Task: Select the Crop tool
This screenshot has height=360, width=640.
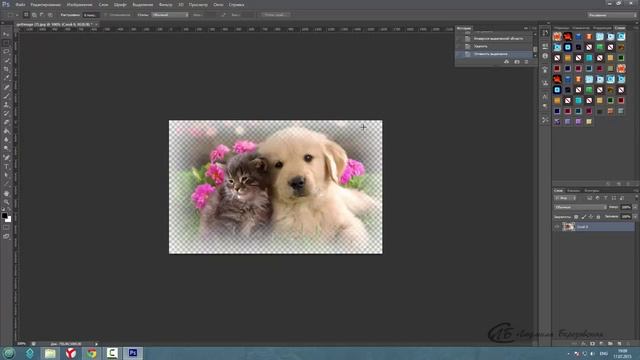Action: (6, 69)
